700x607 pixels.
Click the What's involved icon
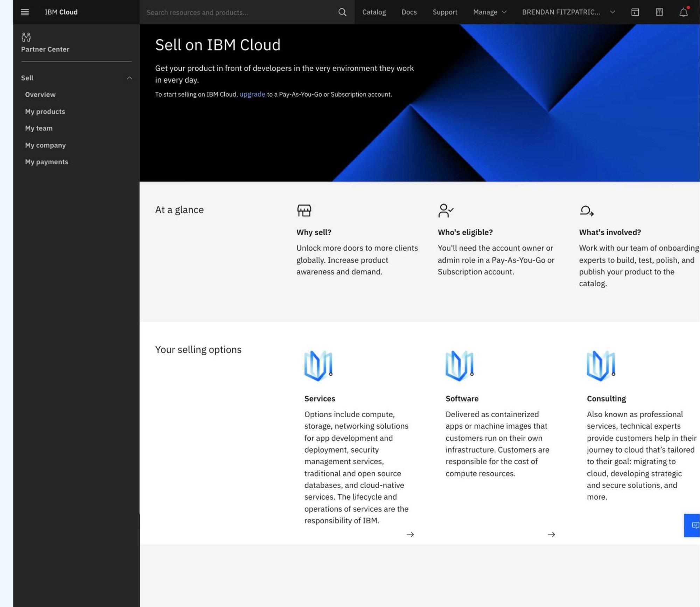click(x=587, y=211)
